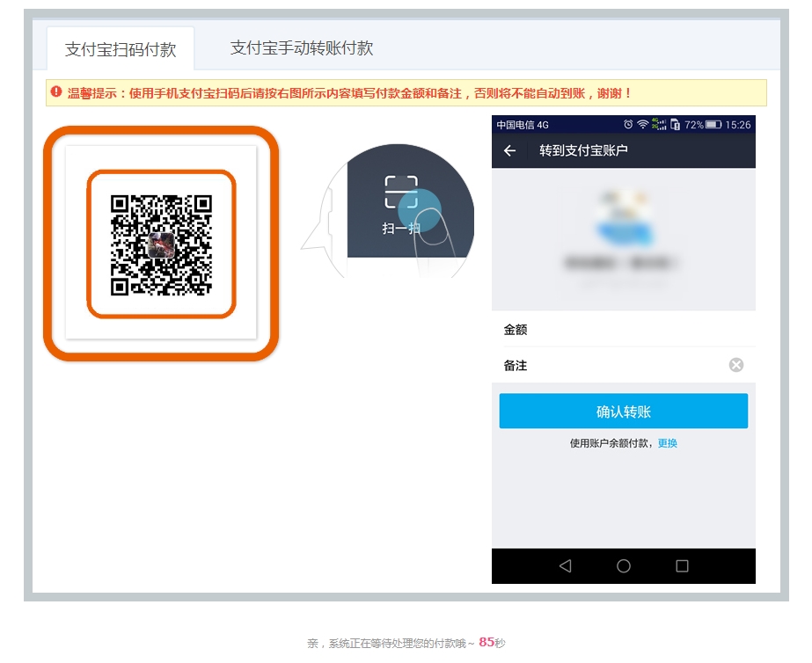Click the Wi-Fi status icon

pyautogui.click(x=643, y=124)
